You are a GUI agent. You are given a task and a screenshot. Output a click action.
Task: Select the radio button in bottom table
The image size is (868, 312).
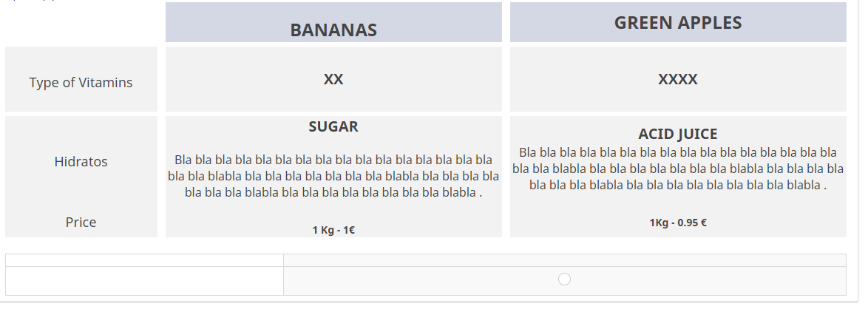564,279
